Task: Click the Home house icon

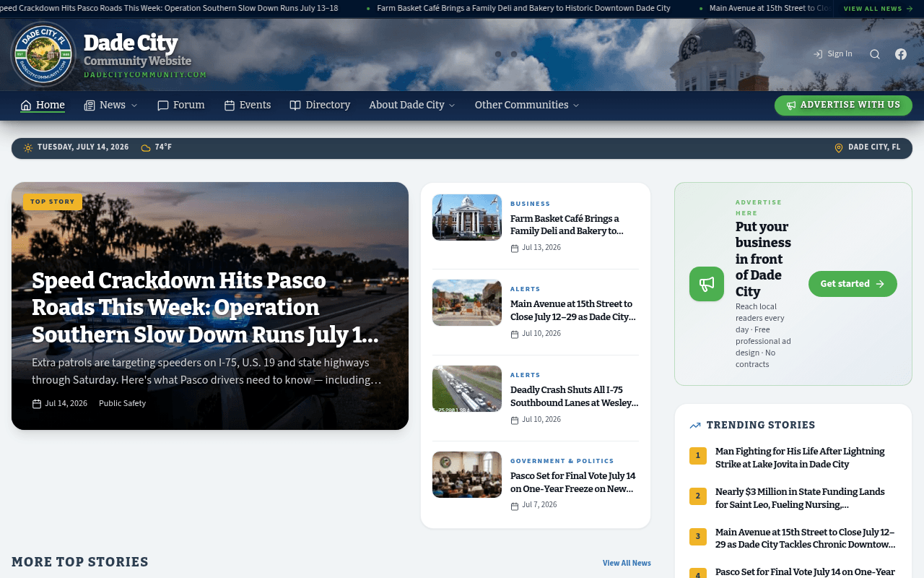Action: coord(26,105)
